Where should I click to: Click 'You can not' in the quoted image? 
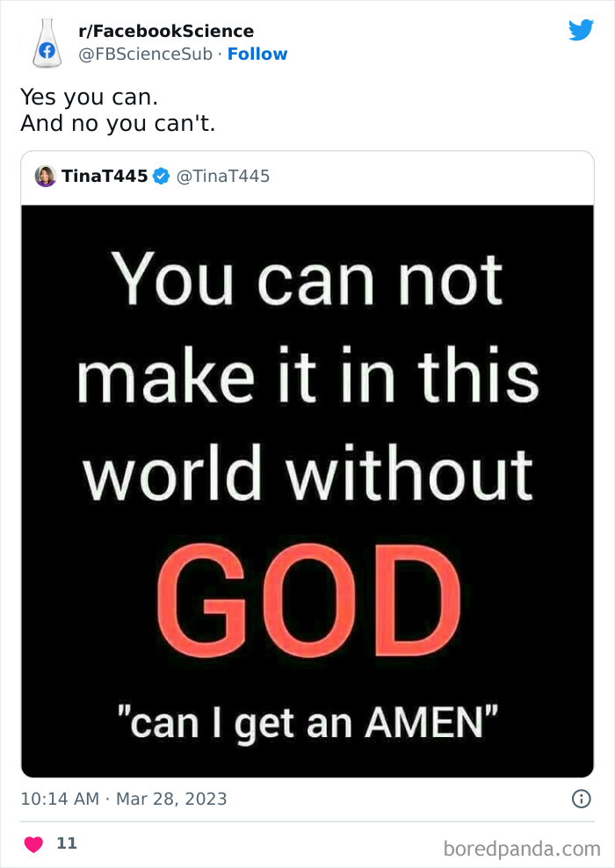pos(307,278)
